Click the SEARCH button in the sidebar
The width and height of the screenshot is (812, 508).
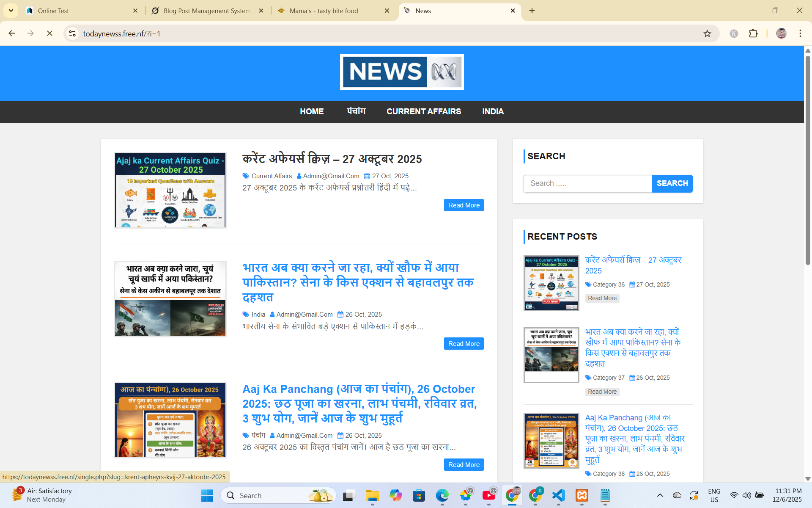[672, 183]
